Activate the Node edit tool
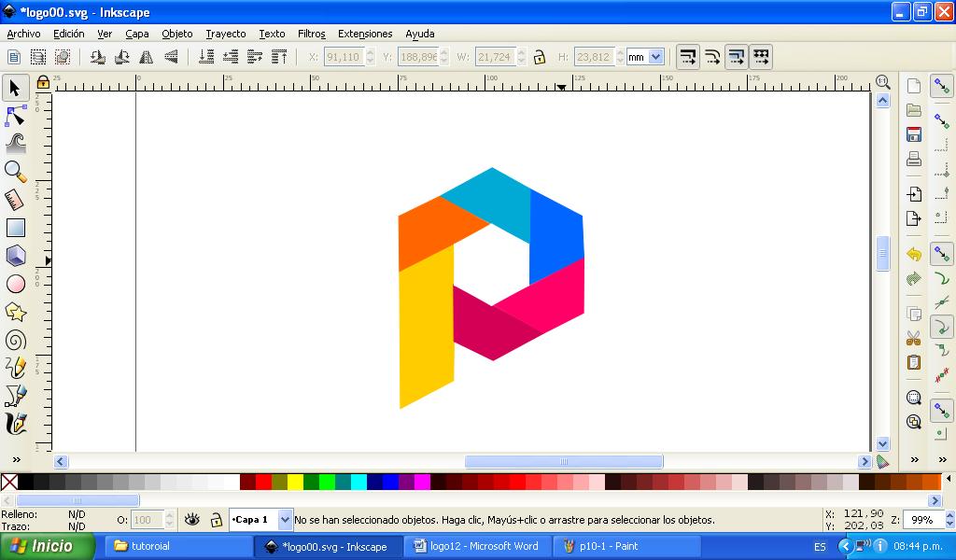The width and height of the screenshot is (956, 560). (x=15, y=116)
